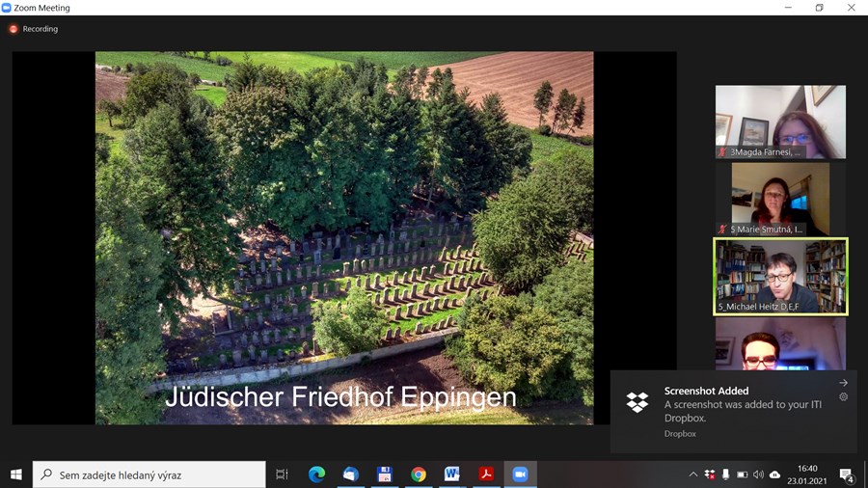
Task: Select Michael Heitz's video thumbnail
Action: point(780,275)
